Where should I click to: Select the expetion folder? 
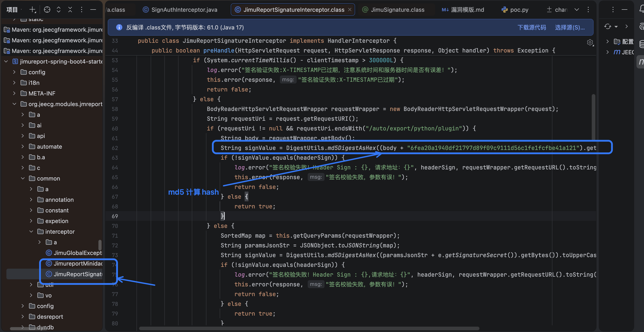tap(52, 221)
